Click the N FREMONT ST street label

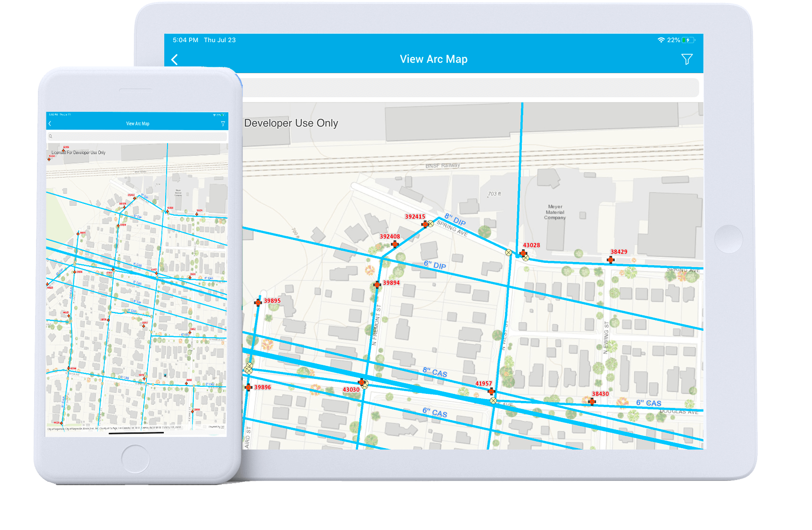click(377, 325)
